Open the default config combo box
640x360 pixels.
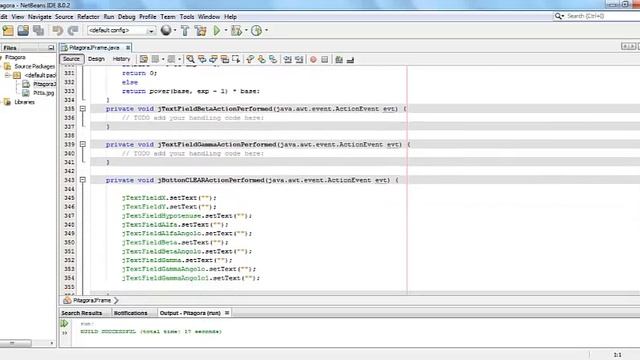(x=121, y=31)
